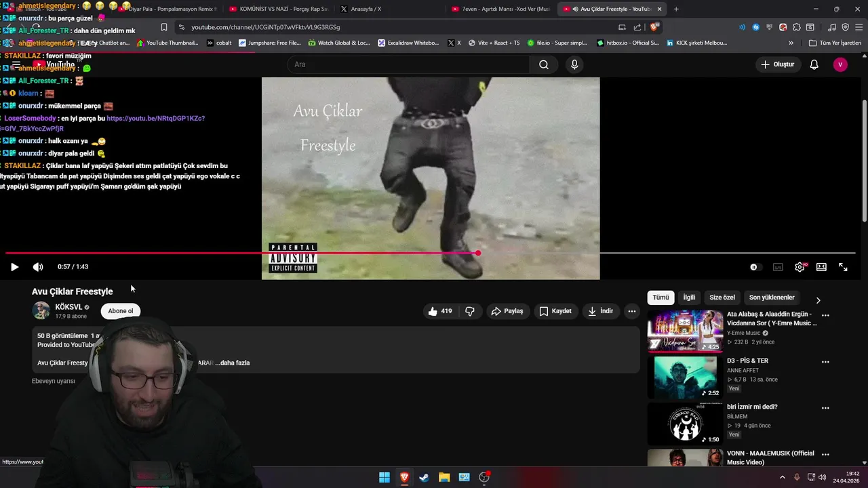Open the Oluştur create menu
Screen dimensions: 868x488
778,64
